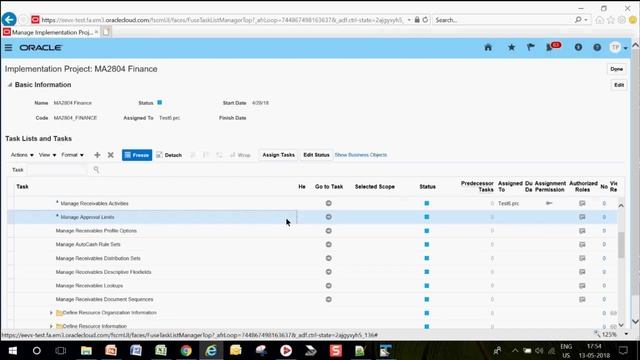The image size is (640, 360).
Task: Click the Task search magnifier icon
Action: click(x=96, y=169)
